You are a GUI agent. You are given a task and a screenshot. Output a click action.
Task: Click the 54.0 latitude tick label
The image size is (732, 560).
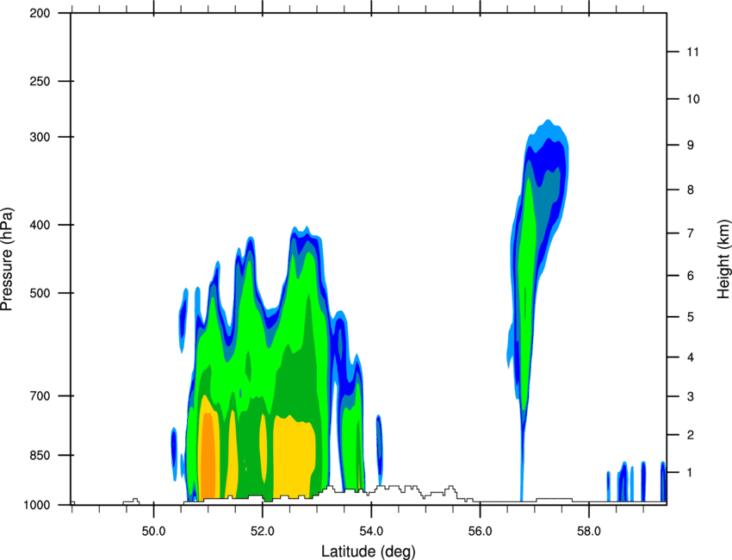(371, 532)
